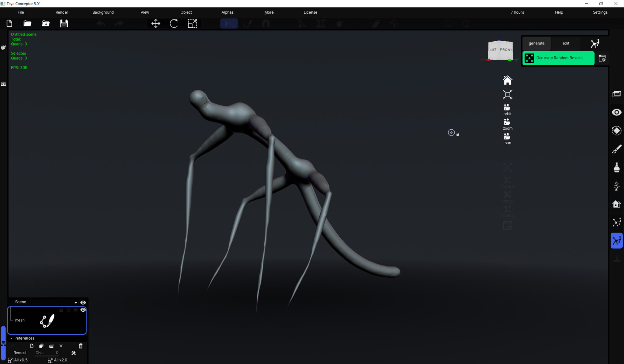Select the Paint brush tool in right sidebar
Image resolution: width=624 pixels, height=364 pixels.
[617, 149]
